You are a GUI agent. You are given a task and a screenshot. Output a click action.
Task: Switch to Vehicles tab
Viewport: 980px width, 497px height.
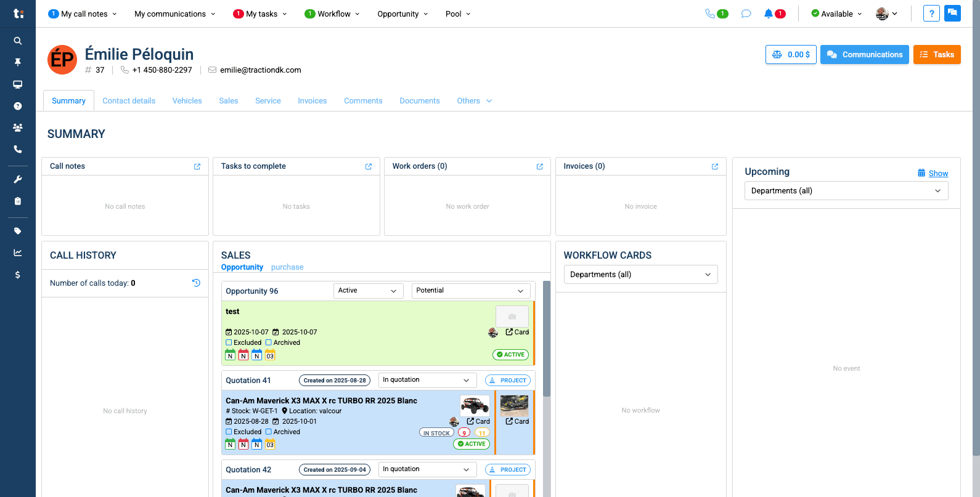pos(187,101)
